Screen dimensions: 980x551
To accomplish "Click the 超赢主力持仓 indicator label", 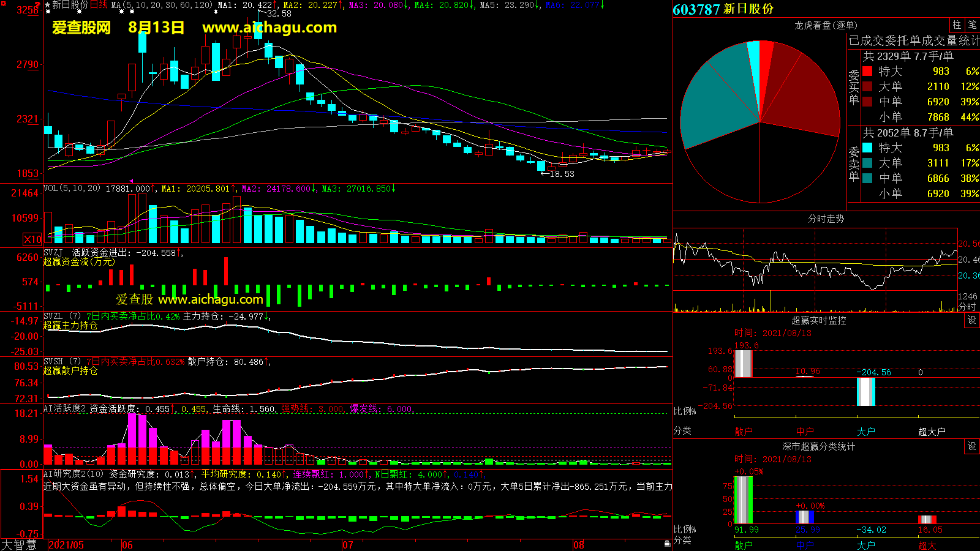I will tap(70, 326).
